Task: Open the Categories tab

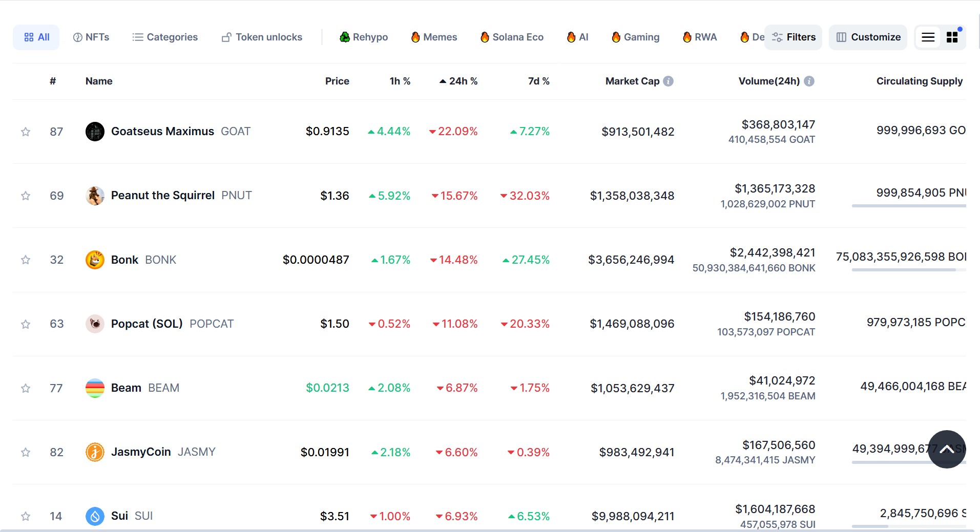Action: 165,37
